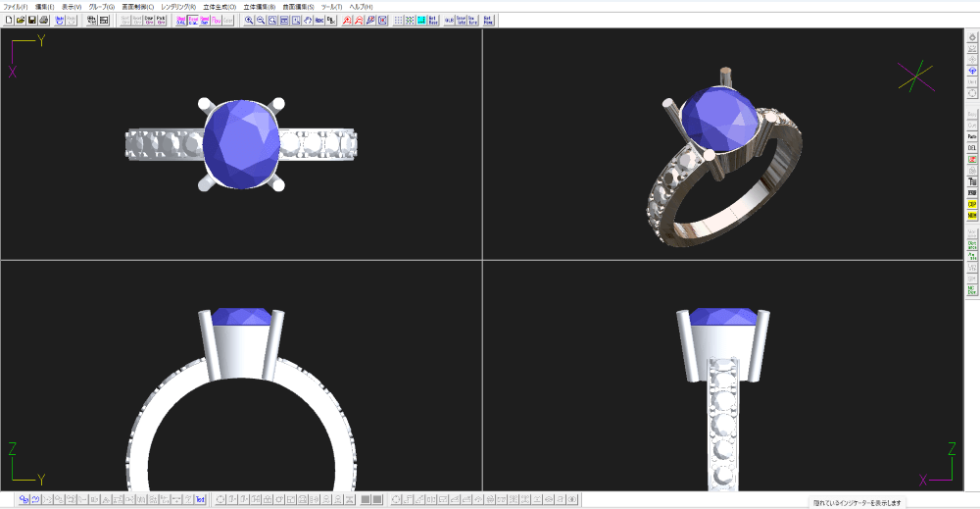This screenshot has height=509, width=980.
Task: Click the print icon
Action: pyautogui.click(x=44, y=20)
